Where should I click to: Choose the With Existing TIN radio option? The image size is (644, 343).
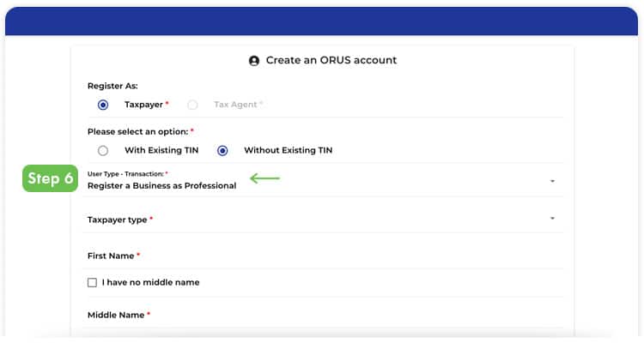point(103,150)
